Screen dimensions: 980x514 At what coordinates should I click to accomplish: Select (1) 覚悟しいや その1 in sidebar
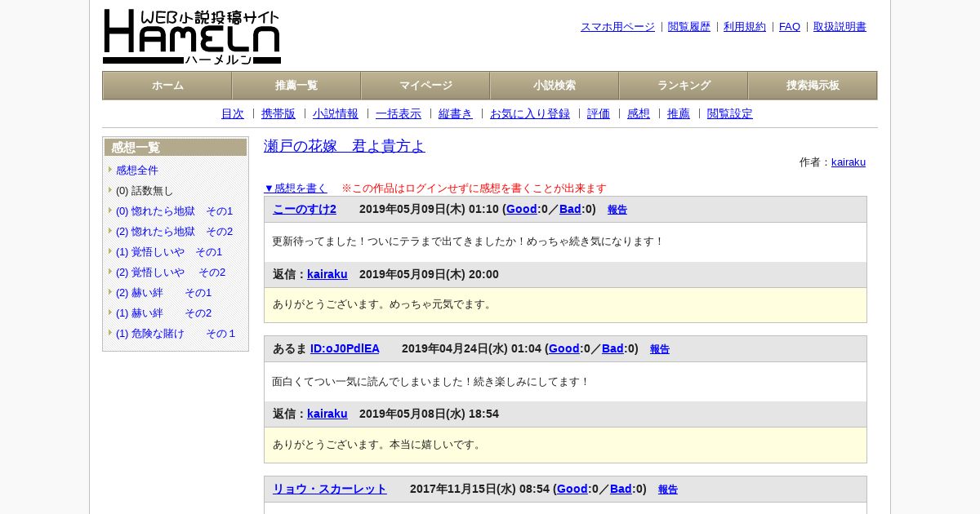click(x=169, y=252)
